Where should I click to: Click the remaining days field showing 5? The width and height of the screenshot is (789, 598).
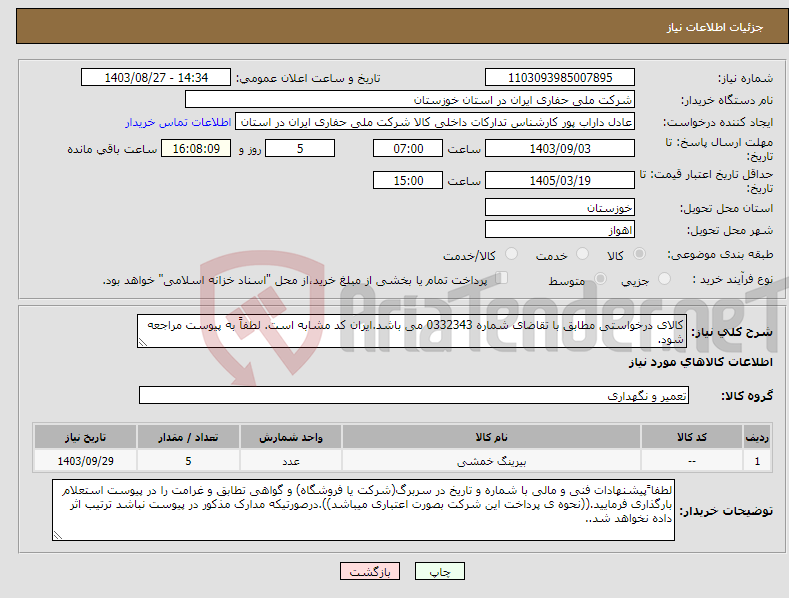(300, 148)
